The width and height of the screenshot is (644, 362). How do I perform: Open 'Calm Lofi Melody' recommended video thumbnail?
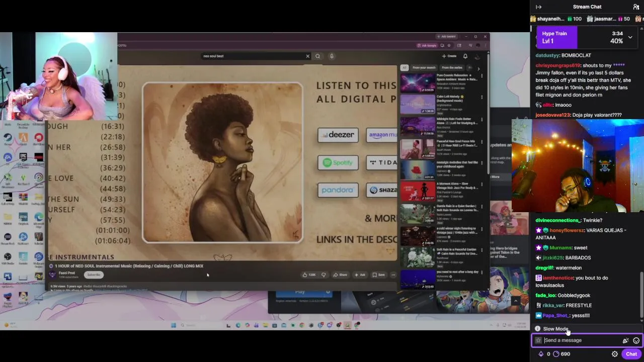417,105
